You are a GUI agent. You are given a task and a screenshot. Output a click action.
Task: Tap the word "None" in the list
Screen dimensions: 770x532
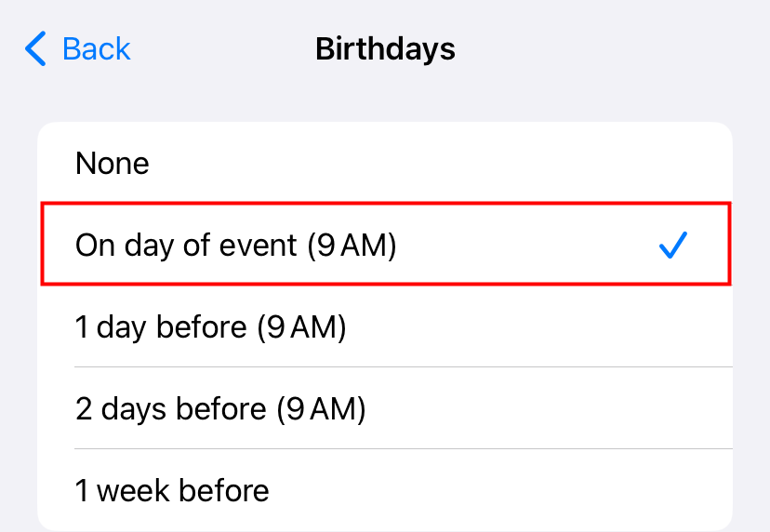click(x=113, y=164)
